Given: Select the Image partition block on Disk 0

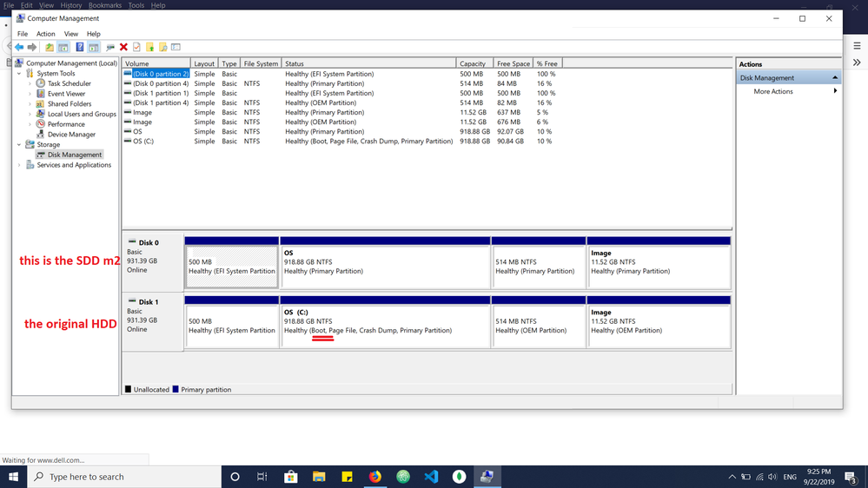Looking at the screenshot, I should point(659,262).
